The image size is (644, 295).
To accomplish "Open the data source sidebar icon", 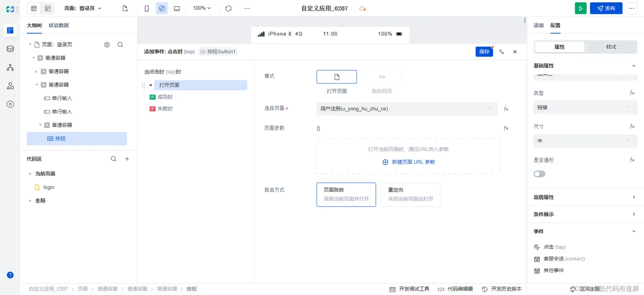I will pos(10,49).
